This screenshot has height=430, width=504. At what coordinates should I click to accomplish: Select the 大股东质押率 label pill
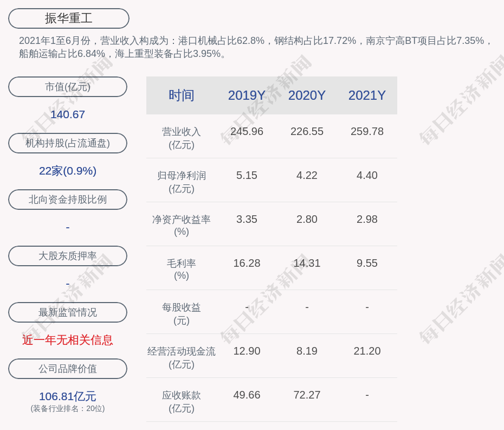68,256
